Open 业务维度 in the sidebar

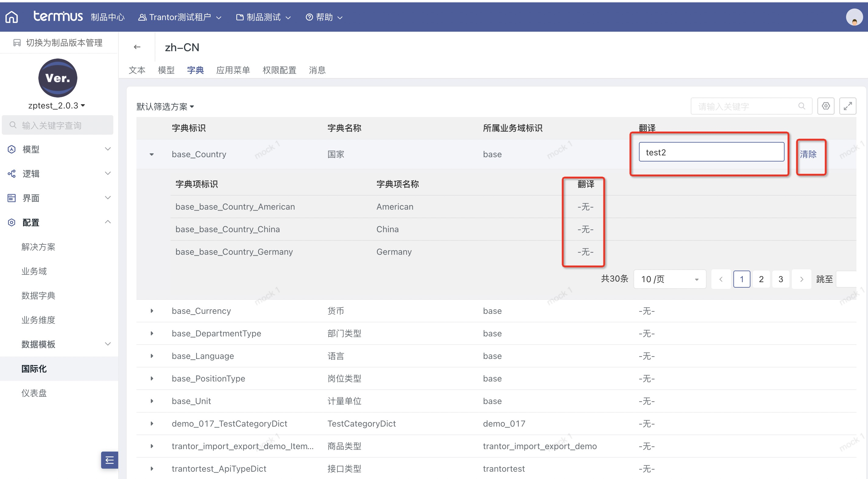click(38, 320)
